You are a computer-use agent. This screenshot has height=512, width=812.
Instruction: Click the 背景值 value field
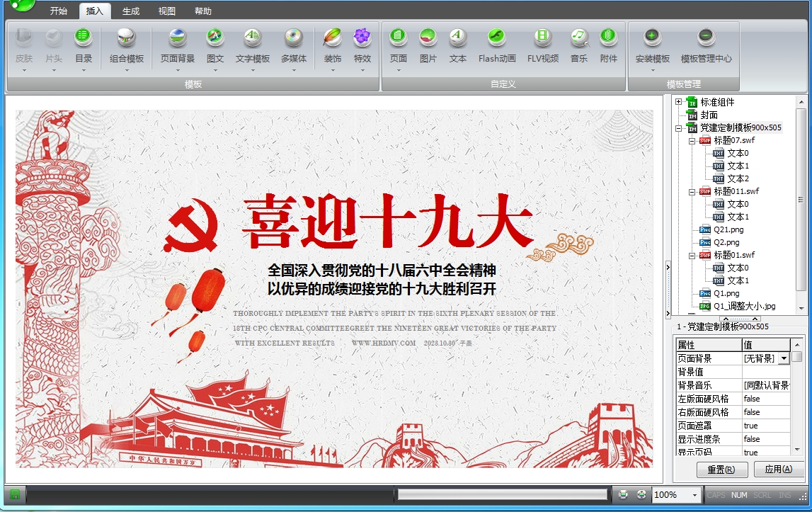(766, 372)
